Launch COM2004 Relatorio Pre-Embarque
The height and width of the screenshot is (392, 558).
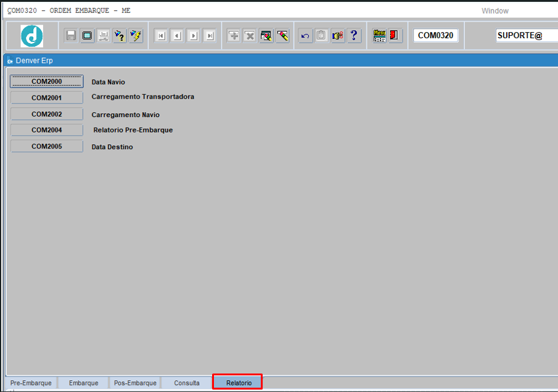click(47, 130)
